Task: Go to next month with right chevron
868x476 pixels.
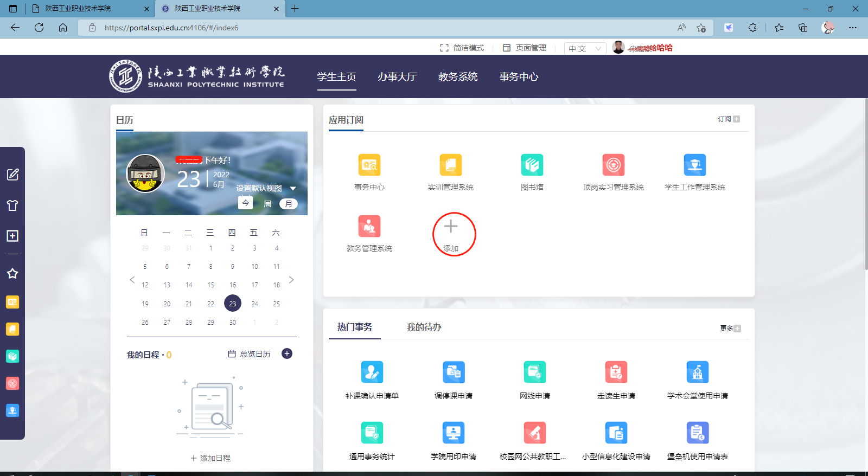Action: 291,280
